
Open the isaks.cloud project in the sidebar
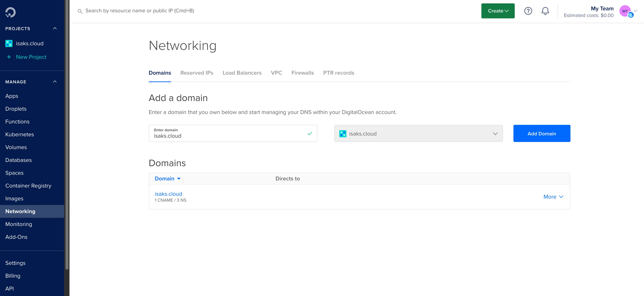pos(30,44)
